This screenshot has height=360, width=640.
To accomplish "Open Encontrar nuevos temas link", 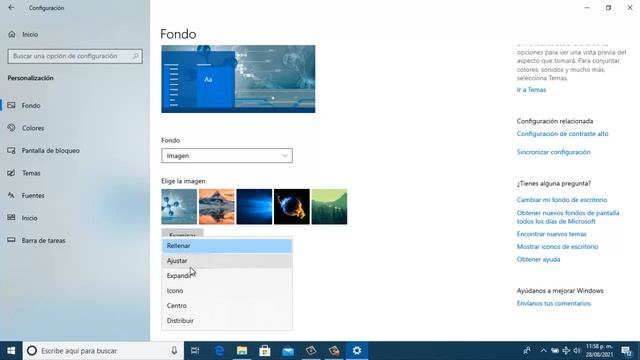I will tap(551, 234).
